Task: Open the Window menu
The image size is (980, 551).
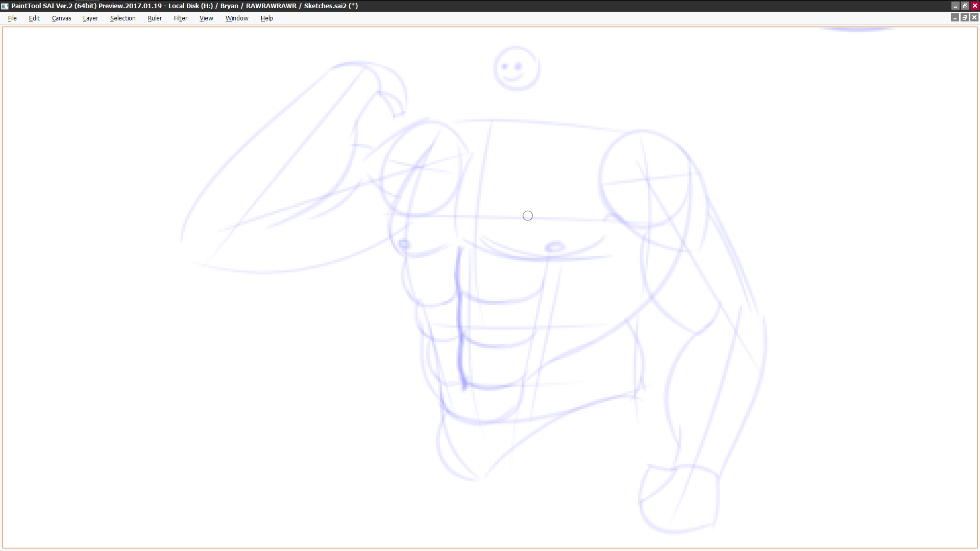Action: 237,18
